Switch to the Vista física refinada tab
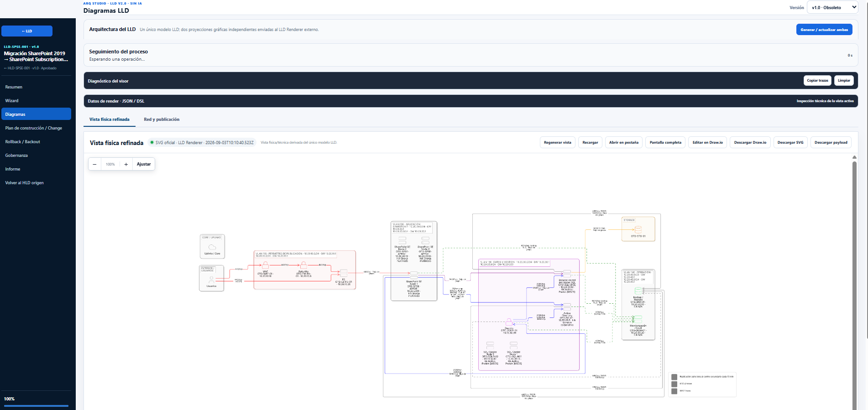This screenshot has height=410, width=868. tap(110, 119)
